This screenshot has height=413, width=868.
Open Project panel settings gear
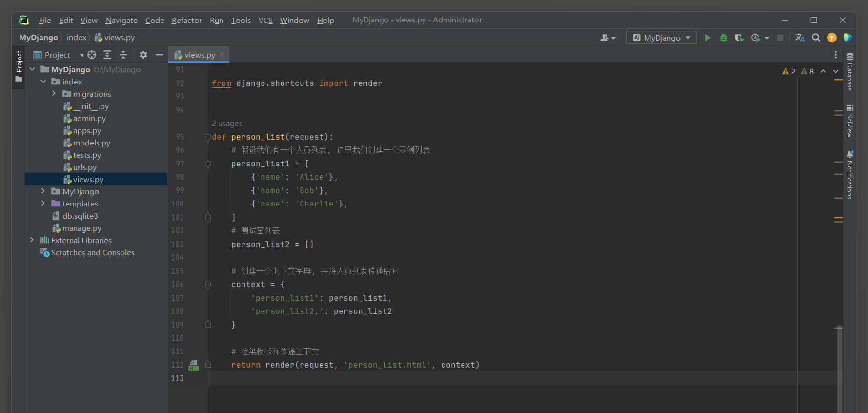[x=143, y=55]
